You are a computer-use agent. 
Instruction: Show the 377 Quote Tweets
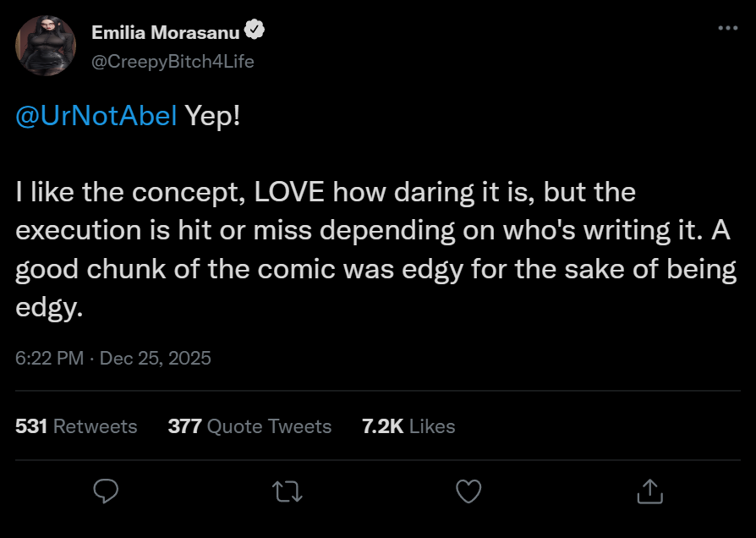point(249,426)
